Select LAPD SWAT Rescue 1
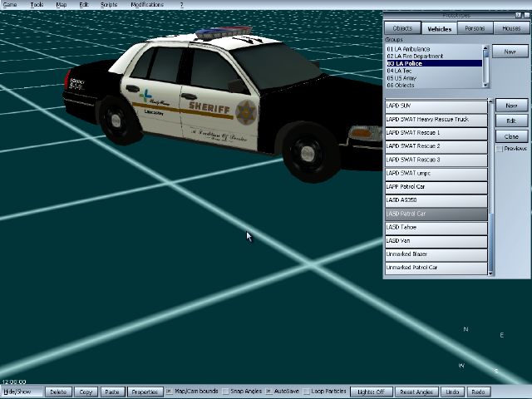 click(x=436, y=133)
